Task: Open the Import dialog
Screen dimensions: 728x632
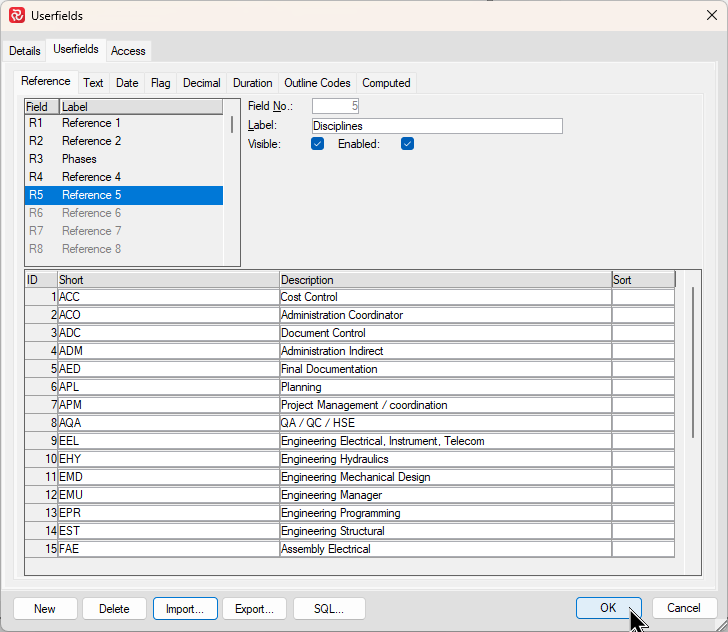Action: [x=185, y=608]
